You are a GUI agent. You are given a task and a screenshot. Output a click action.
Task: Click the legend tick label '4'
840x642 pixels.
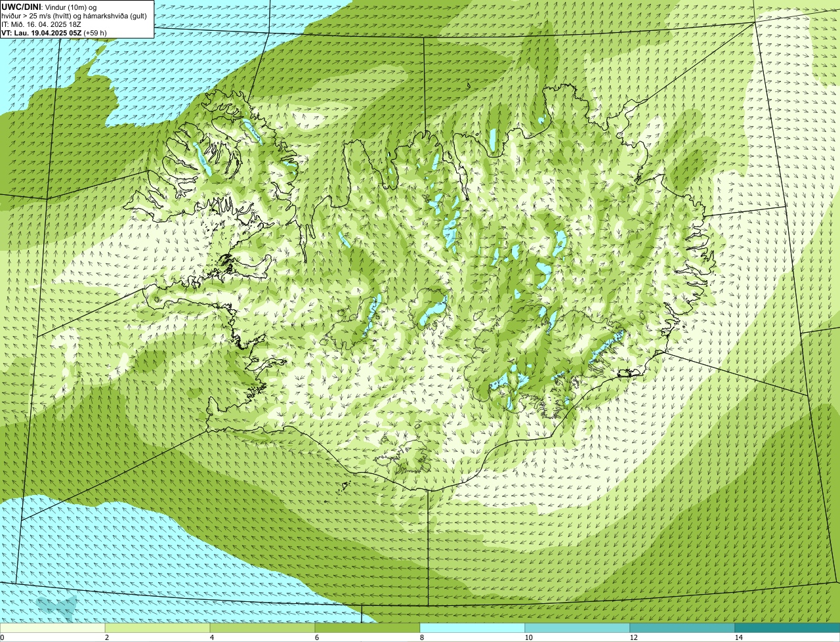(211, 637)
